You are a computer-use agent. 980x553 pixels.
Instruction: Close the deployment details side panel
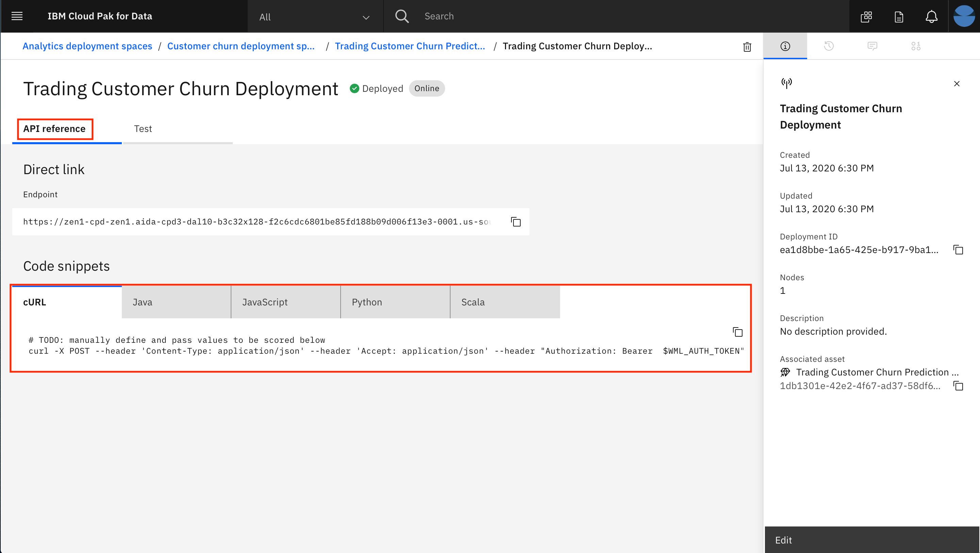(957, 84)
